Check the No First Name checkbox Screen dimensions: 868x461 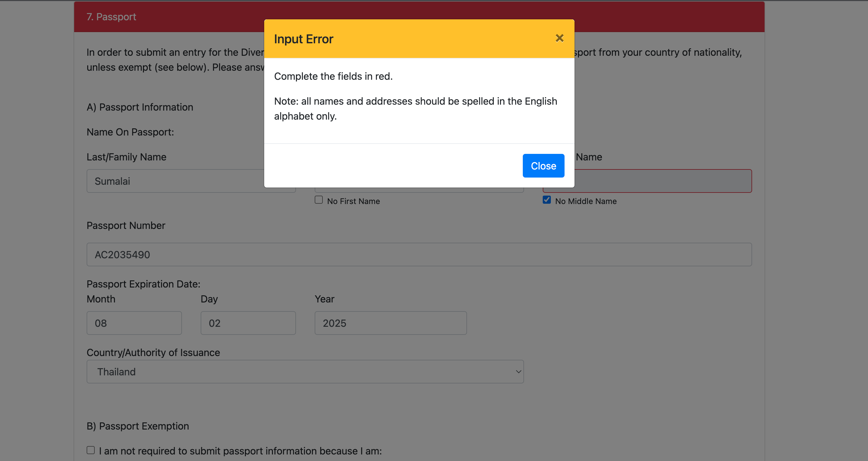tap(318, 200)
